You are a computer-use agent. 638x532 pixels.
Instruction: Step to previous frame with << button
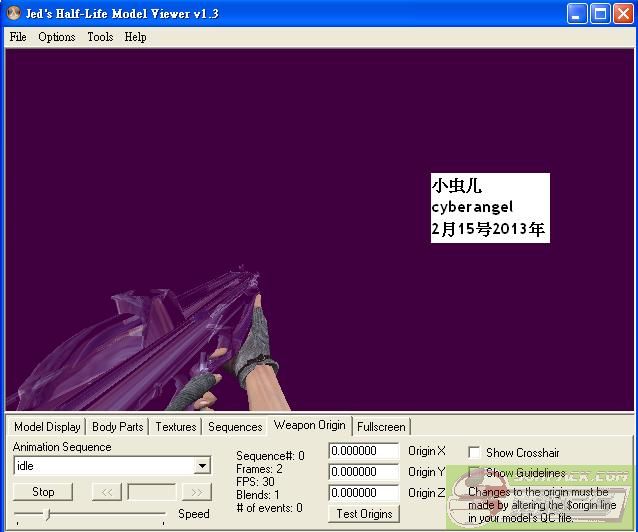pyautogui.click(x=106, y=492)
